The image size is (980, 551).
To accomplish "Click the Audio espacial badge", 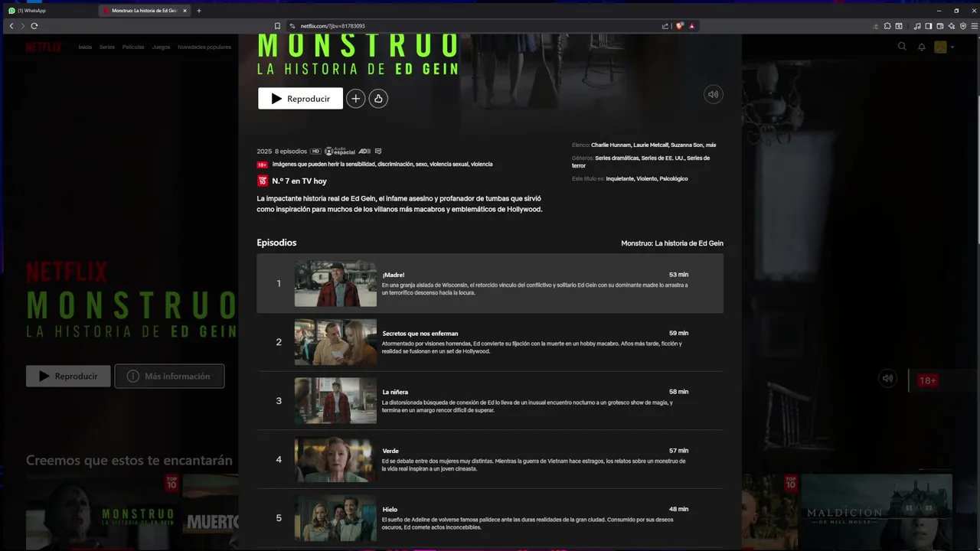I will (x=340, y=152).
